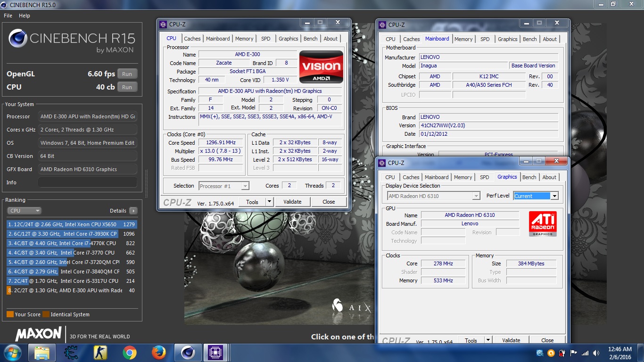This screenshot has height=362, width=644.
Task: Select the i7-3720QM ranking row
Action: tap(72, 262)
